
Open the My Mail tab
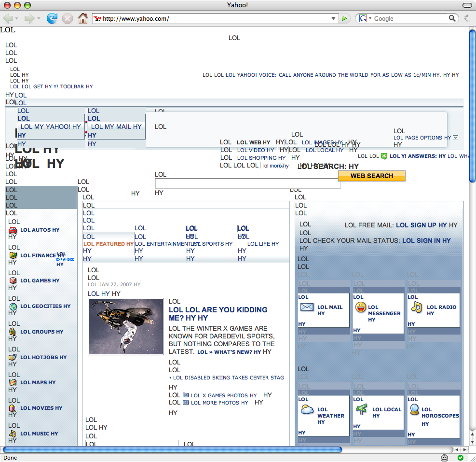[116, 126]
